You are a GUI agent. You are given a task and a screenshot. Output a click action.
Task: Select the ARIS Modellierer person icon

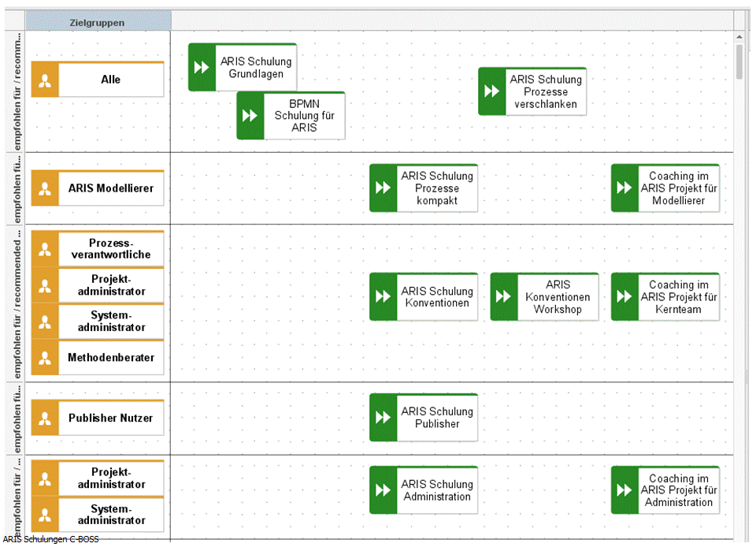pos(45,188)
